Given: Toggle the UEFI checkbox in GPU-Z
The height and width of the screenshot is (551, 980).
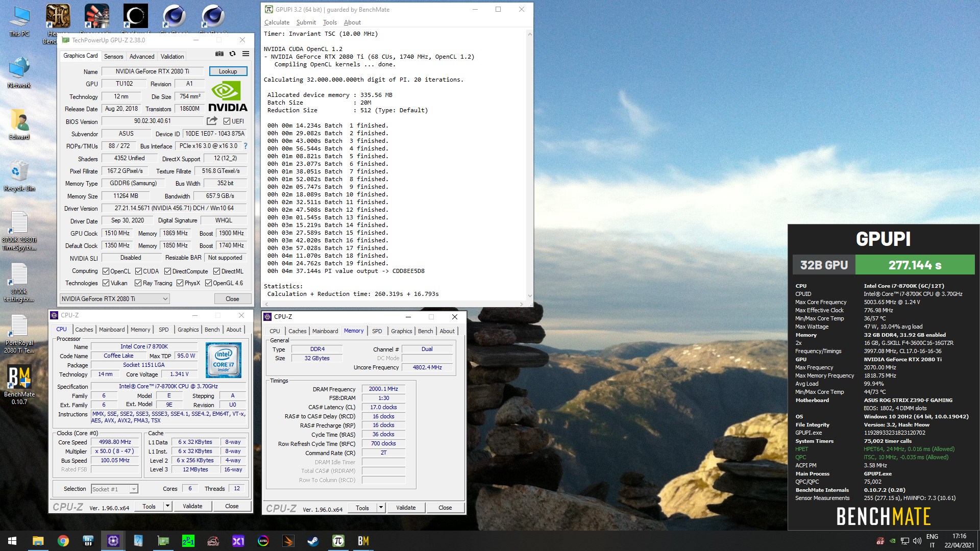Looking at the screenshot, I should (x=227, y=121).
